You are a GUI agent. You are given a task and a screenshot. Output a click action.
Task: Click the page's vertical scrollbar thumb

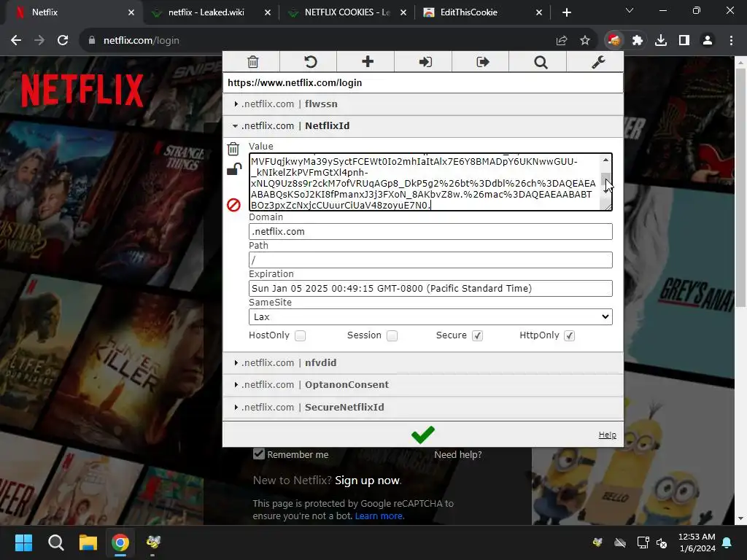740,188
